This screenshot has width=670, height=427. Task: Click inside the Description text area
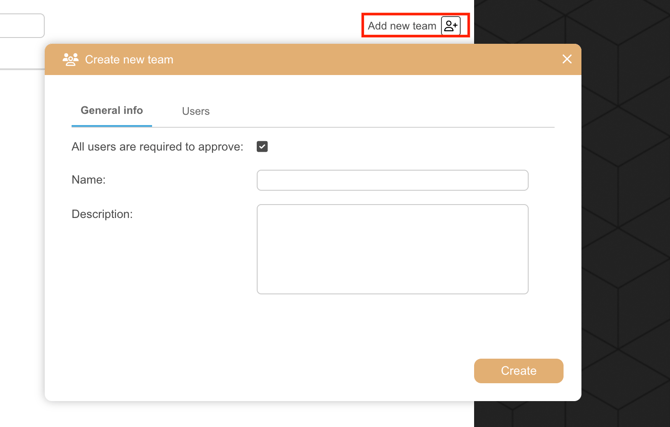click(392, 249)
